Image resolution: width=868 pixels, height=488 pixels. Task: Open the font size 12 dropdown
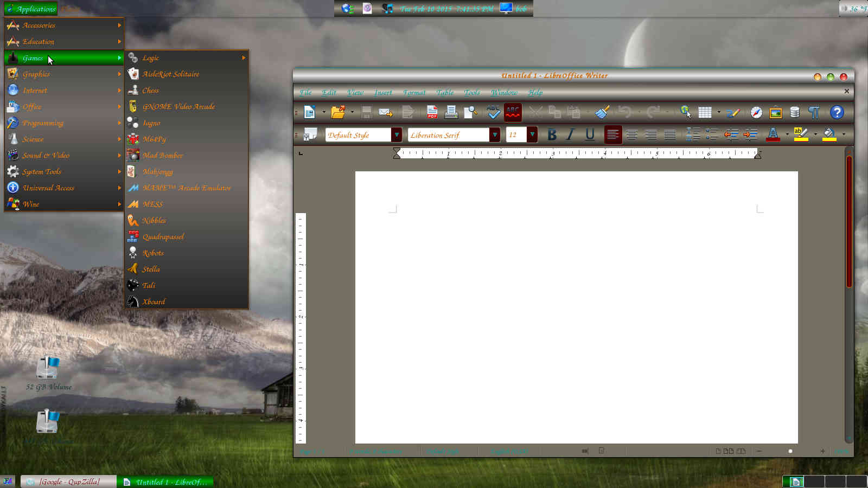tap(532, 134)
